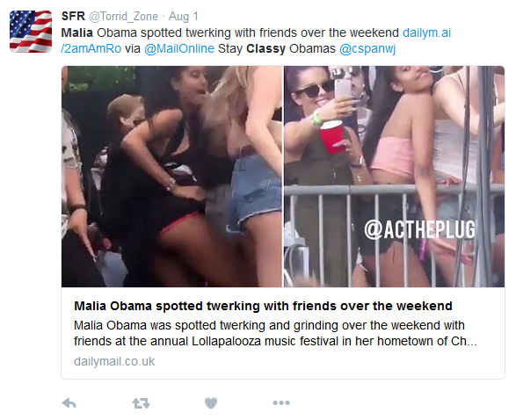Click the link card's blank white footer area

tap(329, 362)
